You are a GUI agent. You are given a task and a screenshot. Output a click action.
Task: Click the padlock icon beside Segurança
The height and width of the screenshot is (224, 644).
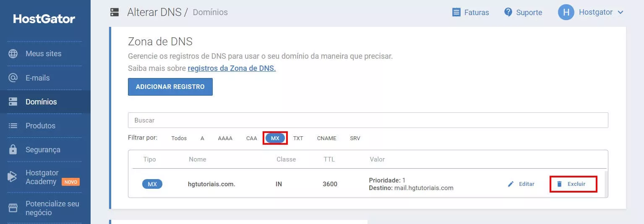tap(13, 149)
